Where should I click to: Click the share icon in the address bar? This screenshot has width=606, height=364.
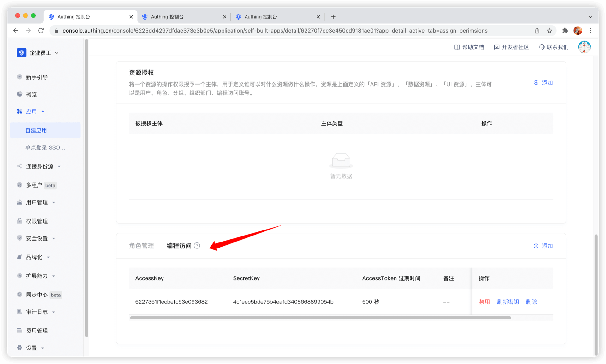pos(537,31)
